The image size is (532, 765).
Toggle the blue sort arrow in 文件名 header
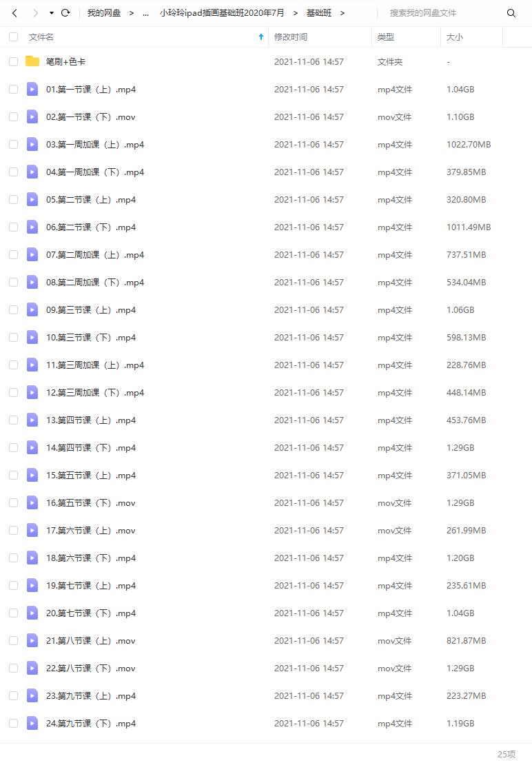coord(261,37)
